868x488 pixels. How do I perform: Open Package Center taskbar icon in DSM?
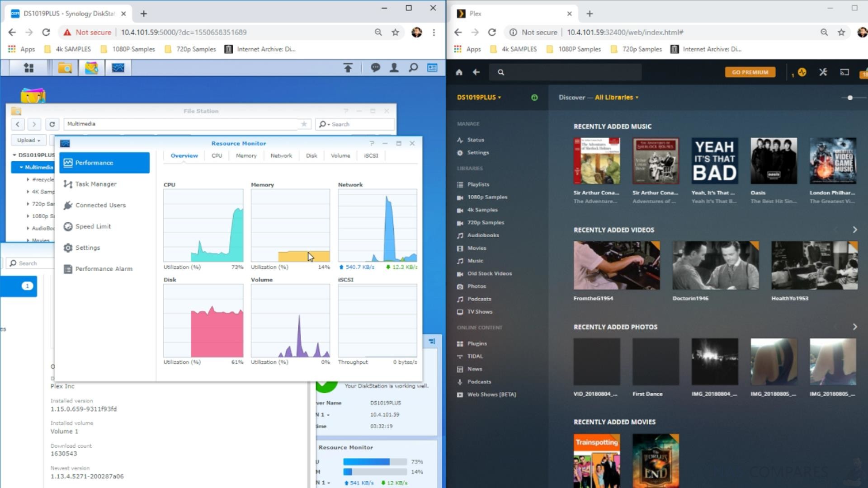tap(91, 68)
